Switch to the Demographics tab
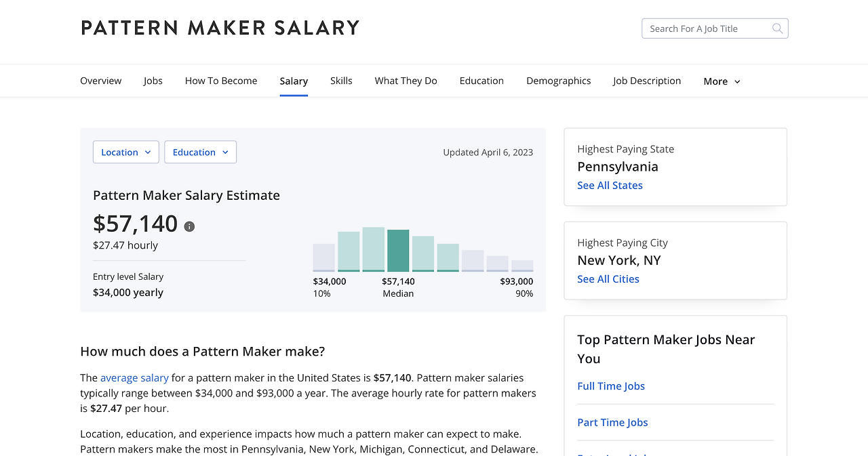 click(x=558, y=81)
